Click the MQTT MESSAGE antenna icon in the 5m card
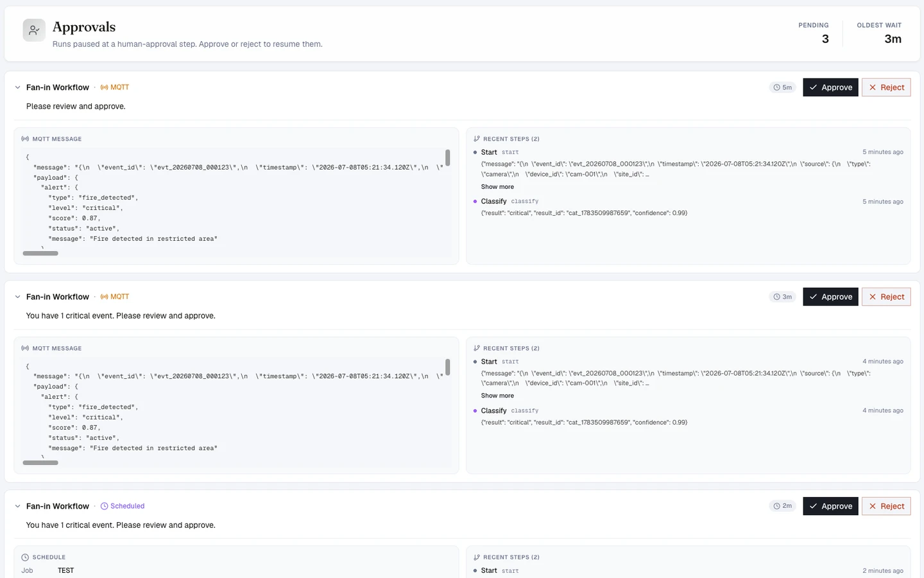 pos(25,139)
